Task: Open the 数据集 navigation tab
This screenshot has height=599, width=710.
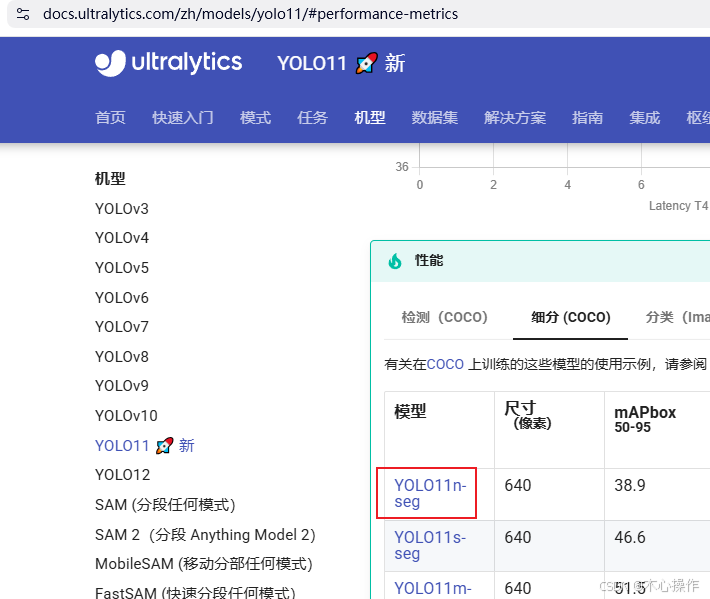Action: pyautogui.click(x=435, y=118)
